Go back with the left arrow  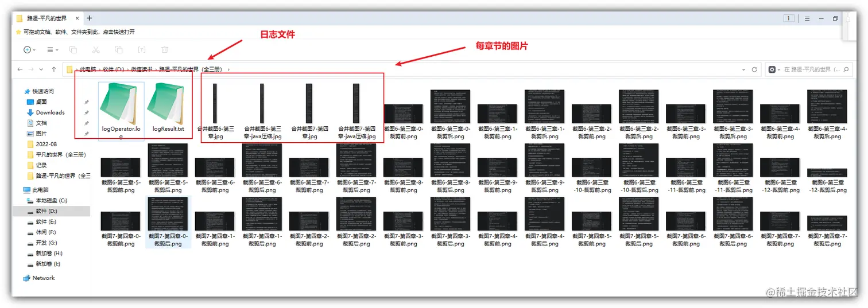pos(20,69)
